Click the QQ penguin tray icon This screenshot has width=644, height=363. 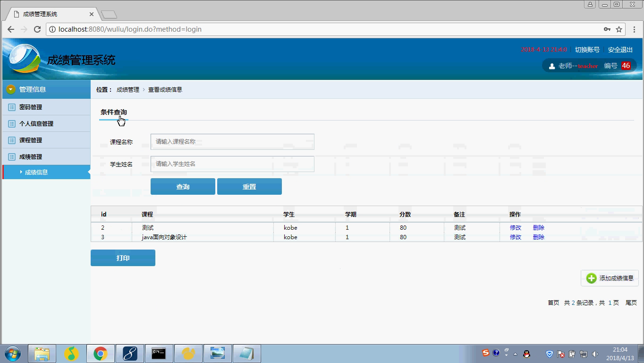pyautogui.click(x=527, y=354)
